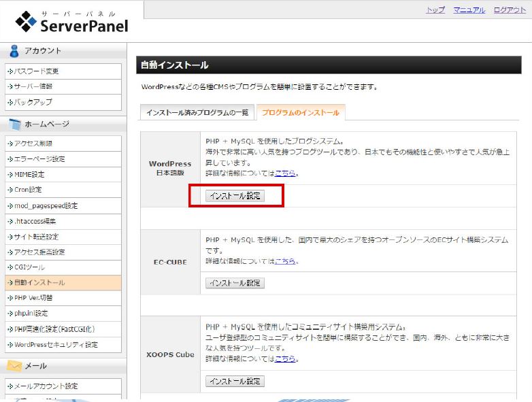Screen dimensions: 532x402
Task: Select 自動インストール in the sidebar
Action: [63, 283]
